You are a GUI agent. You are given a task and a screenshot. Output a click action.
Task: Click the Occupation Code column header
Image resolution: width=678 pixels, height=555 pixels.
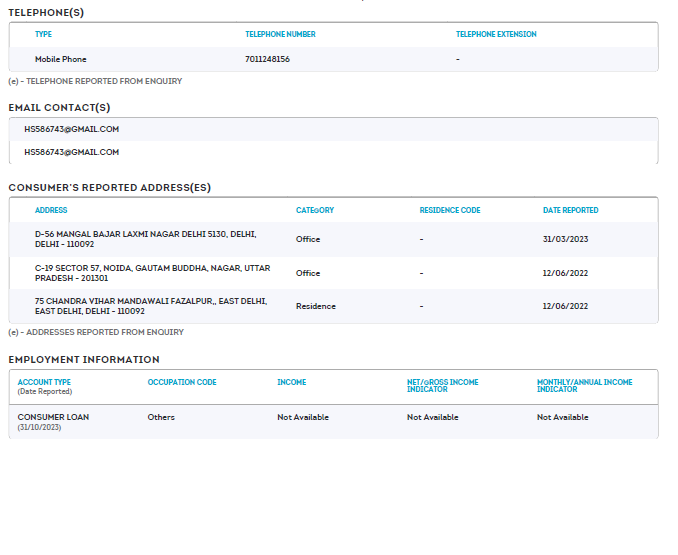coord(182,382)
